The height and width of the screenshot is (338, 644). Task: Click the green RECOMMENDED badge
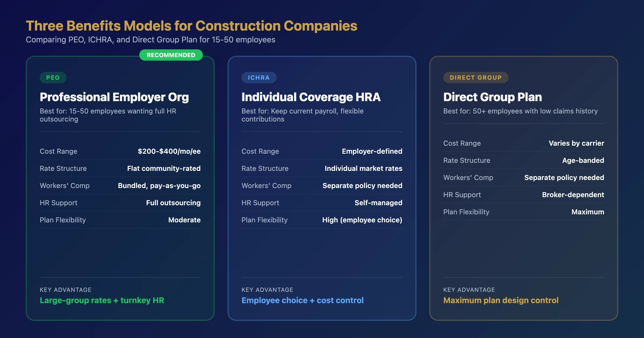(x=171, y=55)
